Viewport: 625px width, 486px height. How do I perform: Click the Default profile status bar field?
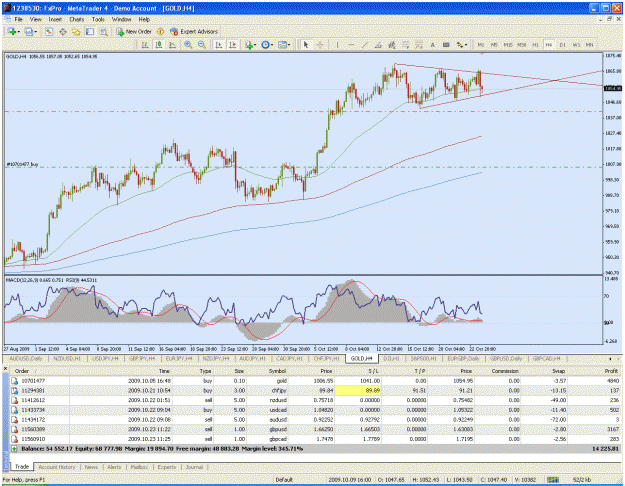[x=284, y=480]
